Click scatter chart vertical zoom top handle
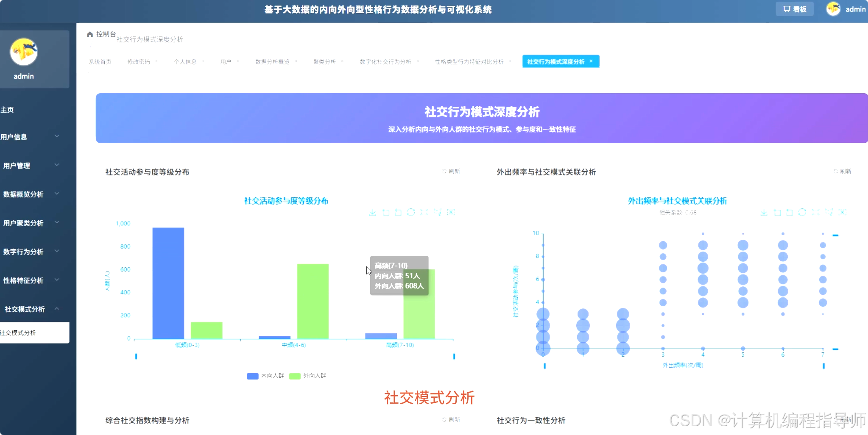The height and width of the screenshot is (435, 868). [835, 235]
